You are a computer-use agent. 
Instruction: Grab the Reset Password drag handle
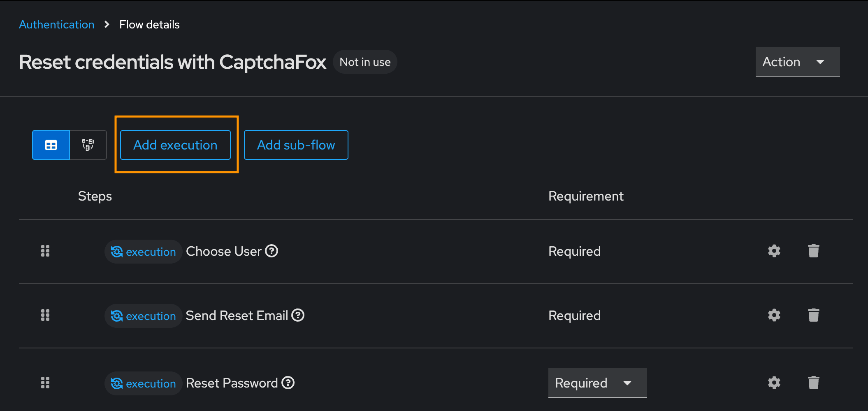[x=45, y=383]
